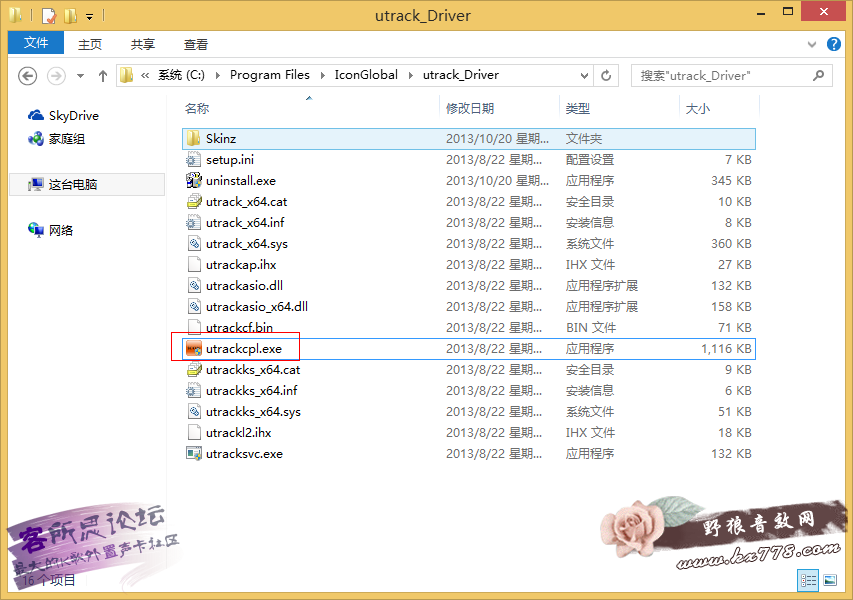Screen dimensions: 853x600
Task: Expand arrow after IconGlobal breadcrumb
Action: 410,76
